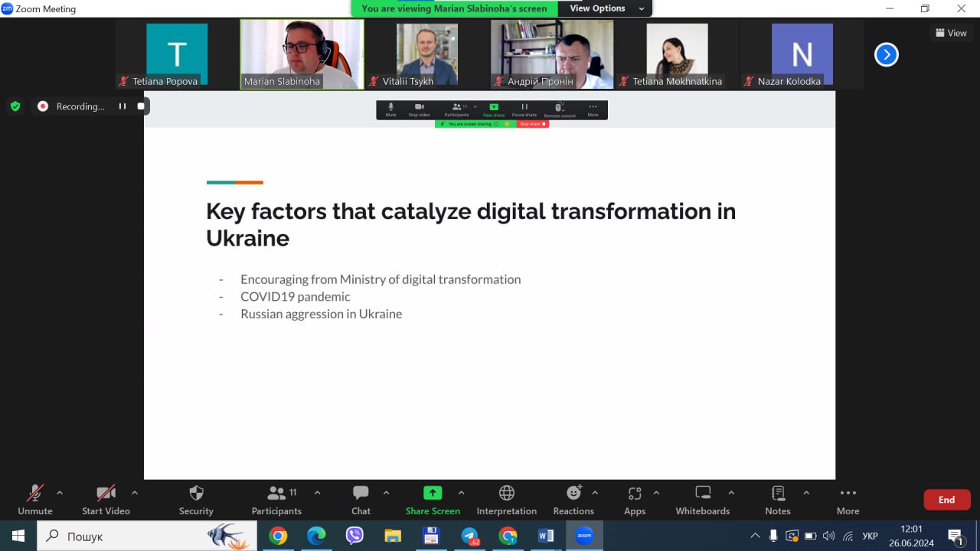The width and height of the screenshot is (980, 551).
Task: Start Video camera toggle
Action: coord(106,494)
